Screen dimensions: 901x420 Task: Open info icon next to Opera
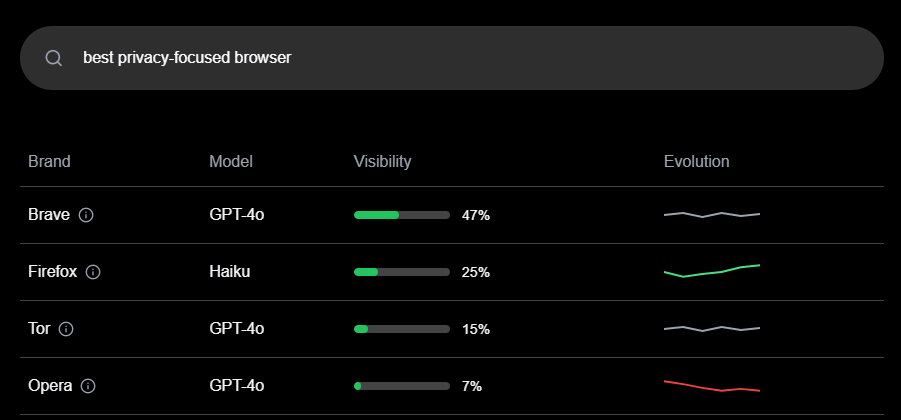pos(88,386)
